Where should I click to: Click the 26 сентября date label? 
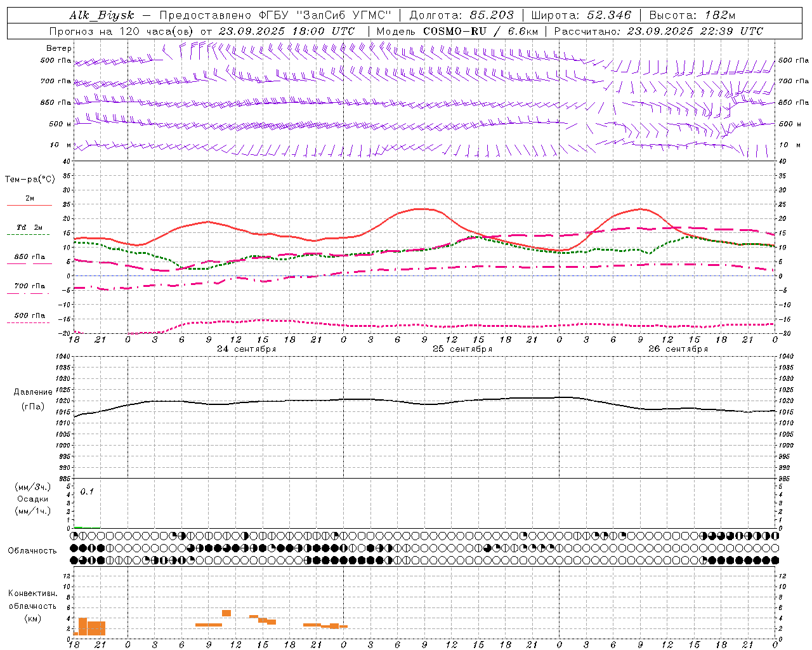pos(678,349)
